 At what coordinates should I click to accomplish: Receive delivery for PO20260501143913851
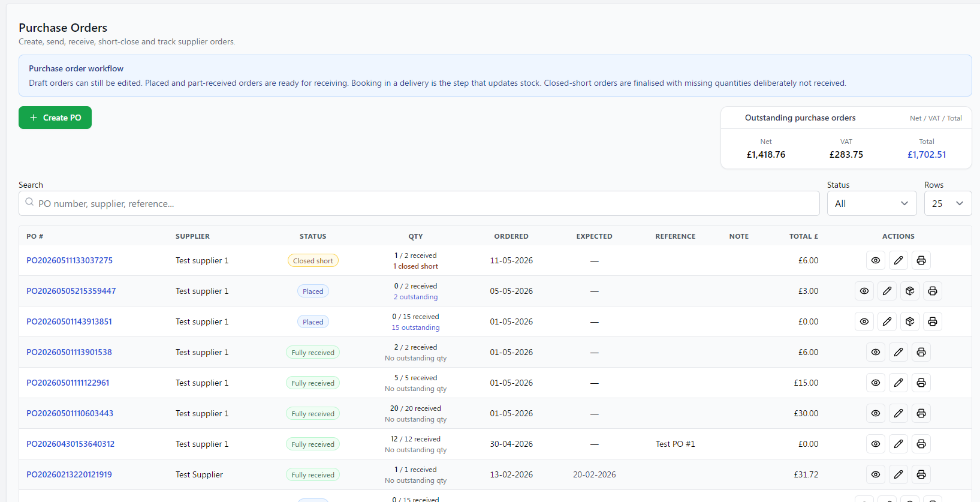pyautogui.click(x=910, y=321)
